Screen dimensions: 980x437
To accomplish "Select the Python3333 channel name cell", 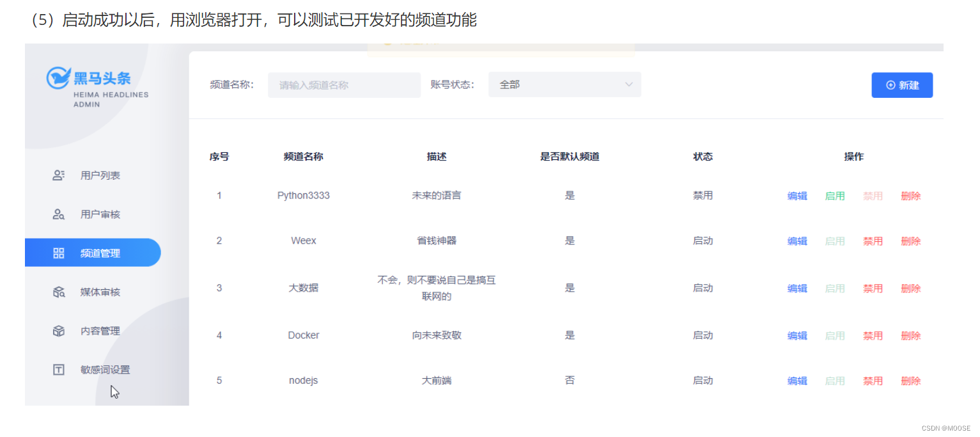I will pyautogui.click(x=304, y=196).
